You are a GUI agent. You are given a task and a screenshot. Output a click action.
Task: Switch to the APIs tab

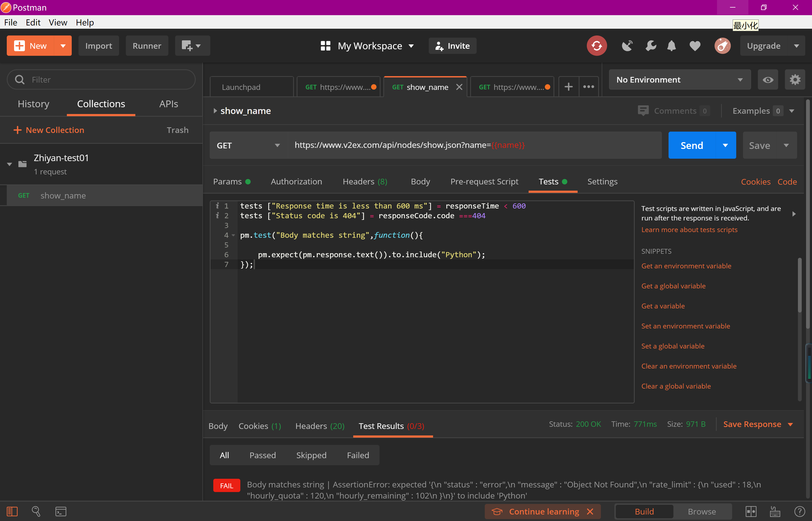pos(168,104)
